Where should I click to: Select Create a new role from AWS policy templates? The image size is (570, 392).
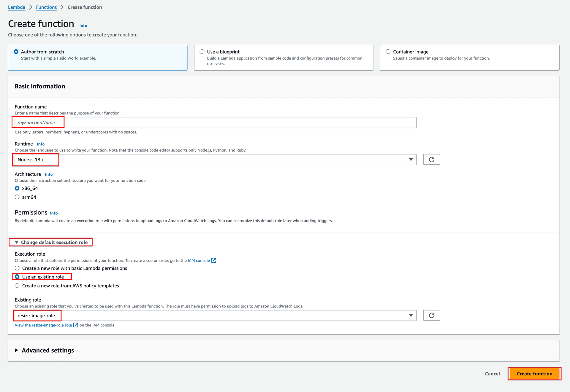[x=17, y=286]
